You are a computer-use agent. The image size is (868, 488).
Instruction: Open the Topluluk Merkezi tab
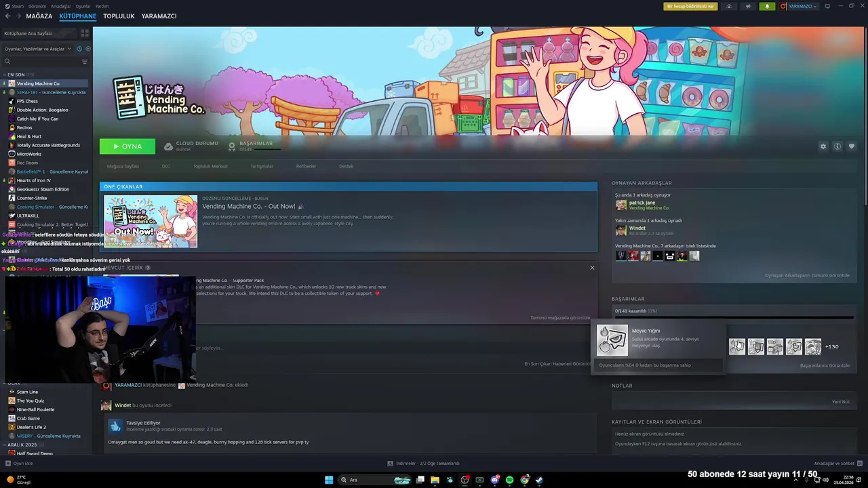click(210, 166)
